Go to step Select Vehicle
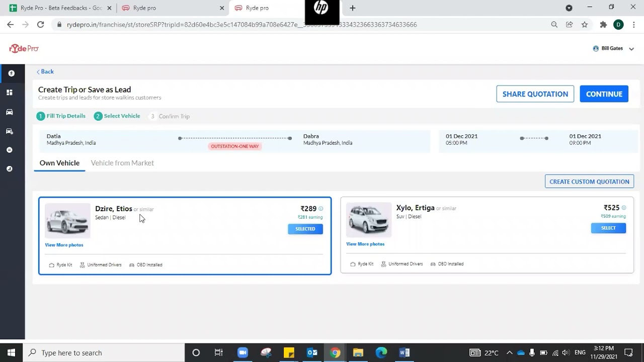This screenshot has height=362, width=644. pyautogui.click(x=117, y=116)
